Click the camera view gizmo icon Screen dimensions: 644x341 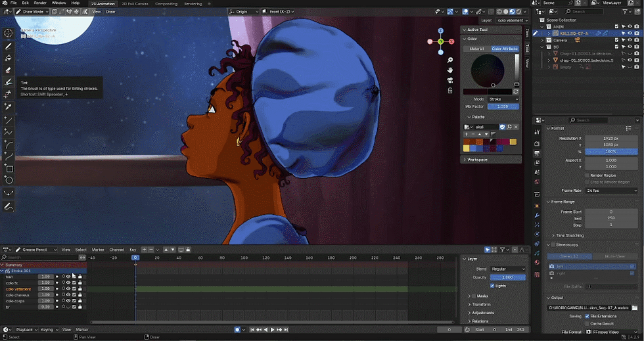coord(450,81)
